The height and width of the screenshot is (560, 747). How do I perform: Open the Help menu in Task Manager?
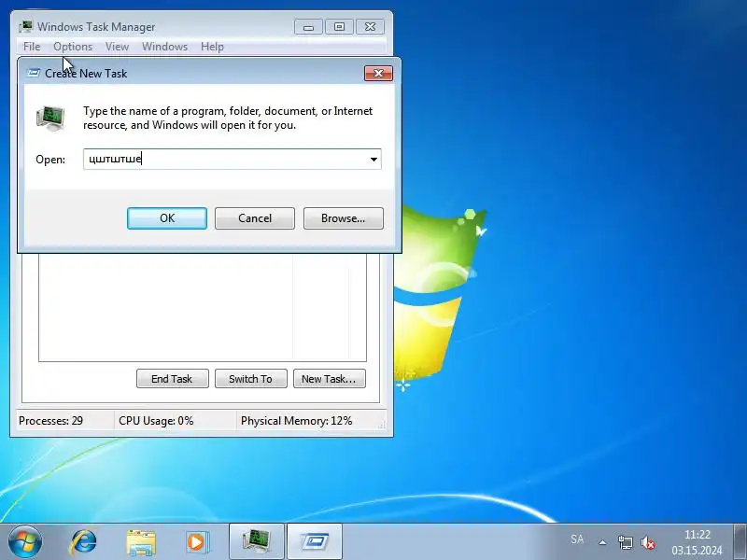coord(212,47)
